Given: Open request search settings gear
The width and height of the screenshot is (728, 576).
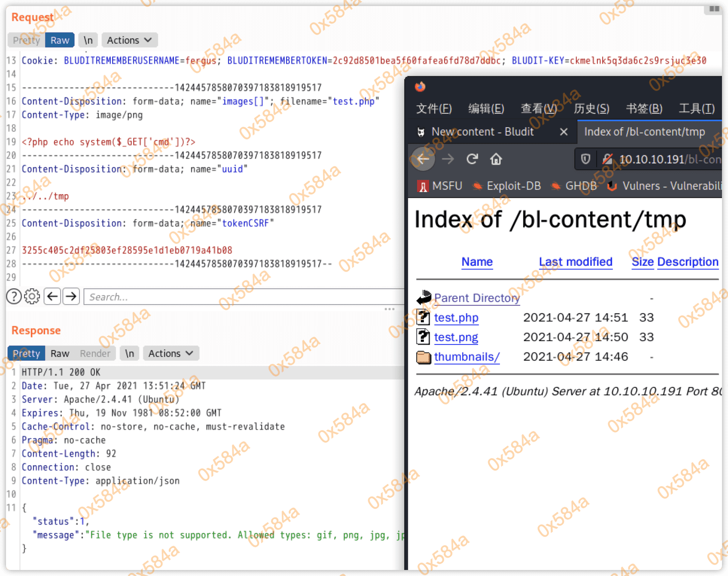Looking at the screenshot, I should click(x=32, y=297).
